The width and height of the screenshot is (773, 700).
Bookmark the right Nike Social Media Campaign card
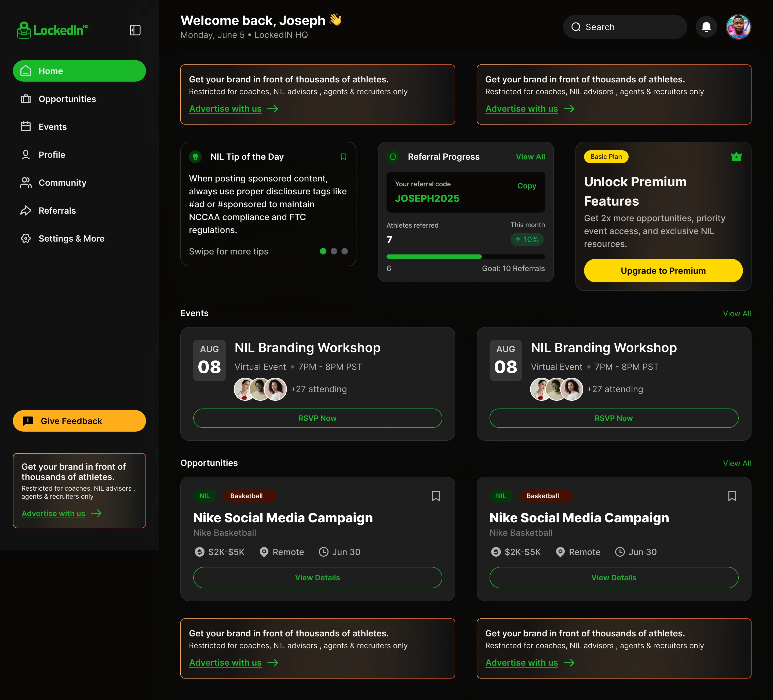(x=732, y=496)
